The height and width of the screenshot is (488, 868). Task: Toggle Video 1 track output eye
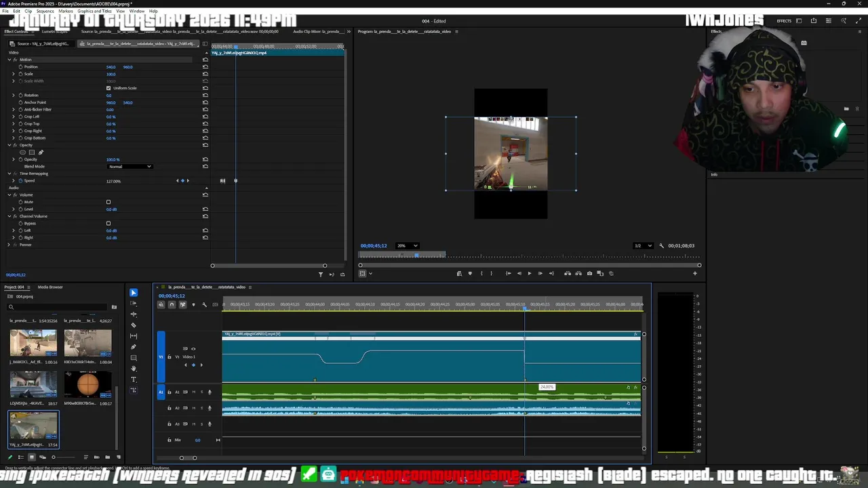click(193, 348)
